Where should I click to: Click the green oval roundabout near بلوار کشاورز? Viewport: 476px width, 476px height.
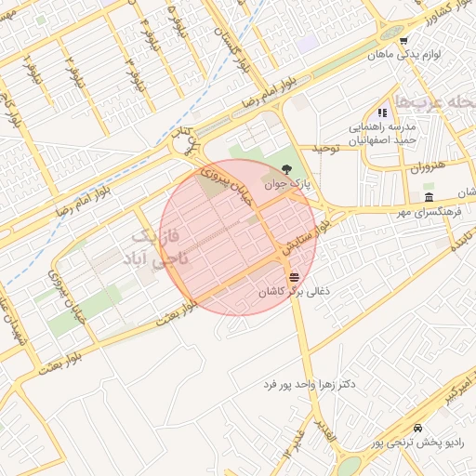click(392, 33)
